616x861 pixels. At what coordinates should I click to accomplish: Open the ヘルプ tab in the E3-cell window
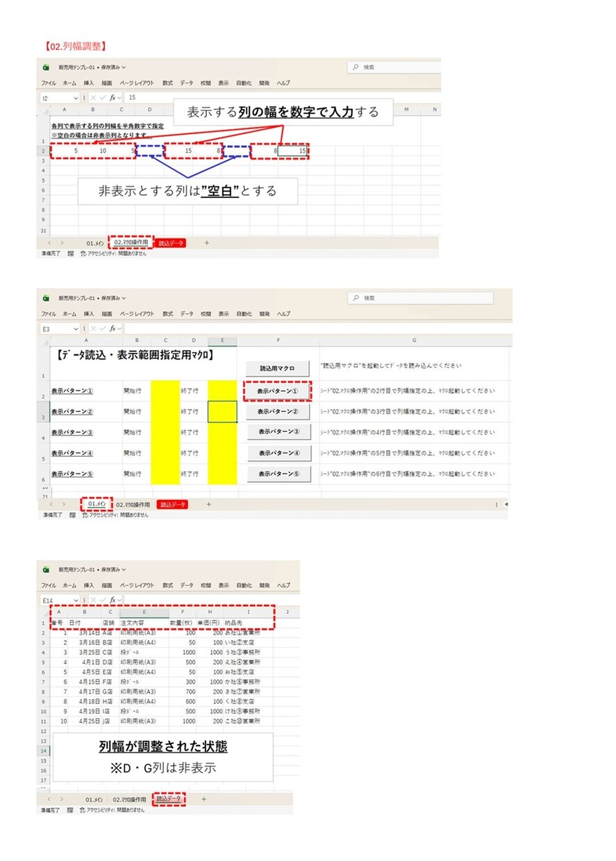[x=283, y=314]
